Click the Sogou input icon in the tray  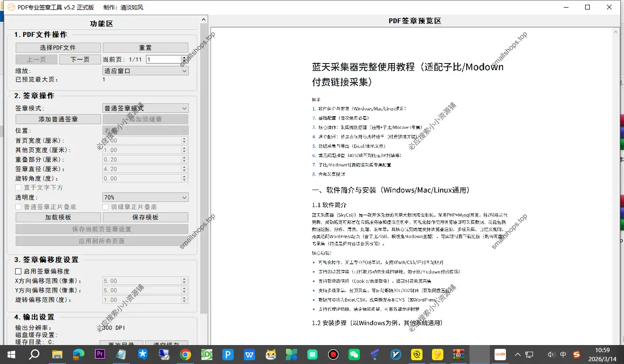(577, 354)
